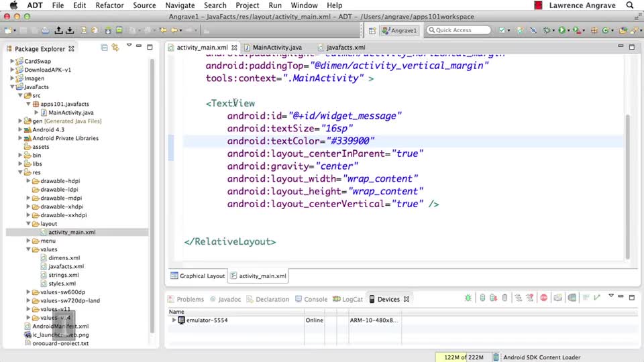Collapse the JavaFacts project
Viewport: 644px width, 362px height.
click(12, 86)
